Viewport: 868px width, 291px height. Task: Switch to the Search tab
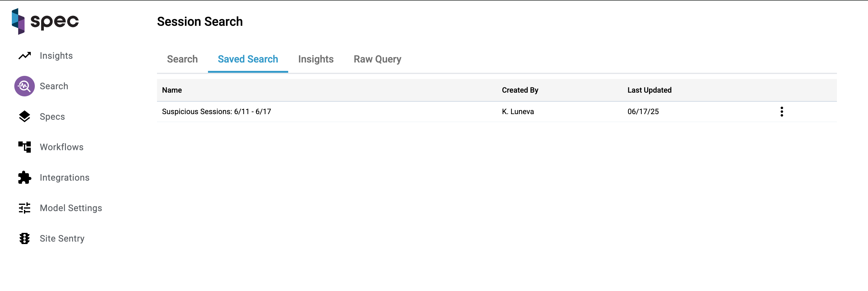tap(182, 59)
